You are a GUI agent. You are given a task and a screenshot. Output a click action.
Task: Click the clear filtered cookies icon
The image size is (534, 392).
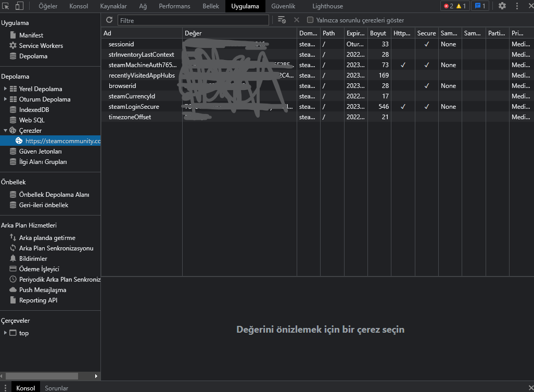point(282,20)
